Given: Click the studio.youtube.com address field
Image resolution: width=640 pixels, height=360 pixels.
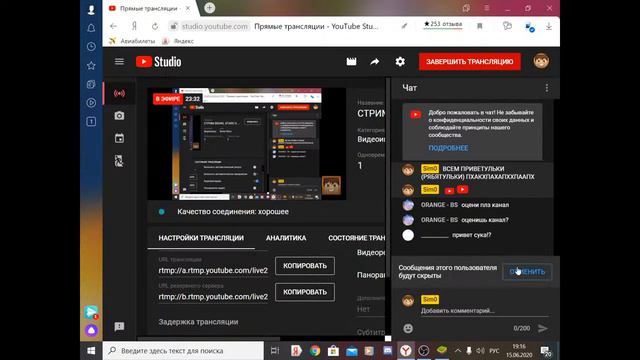Looking at the screenshot, I should coord(215,26).
